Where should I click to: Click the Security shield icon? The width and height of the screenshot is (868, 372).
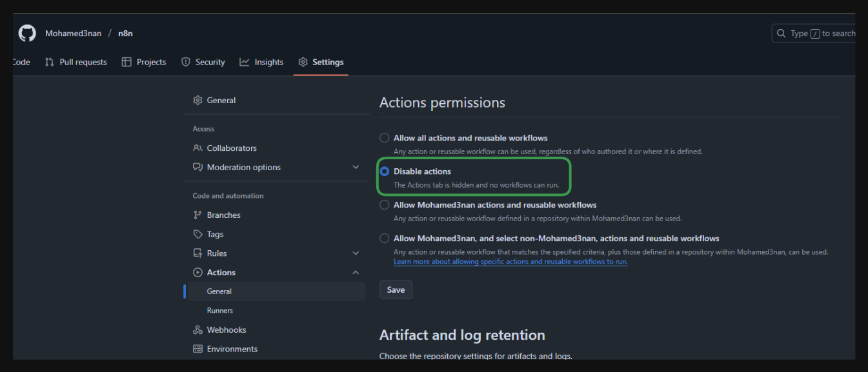tap(186, 62)
